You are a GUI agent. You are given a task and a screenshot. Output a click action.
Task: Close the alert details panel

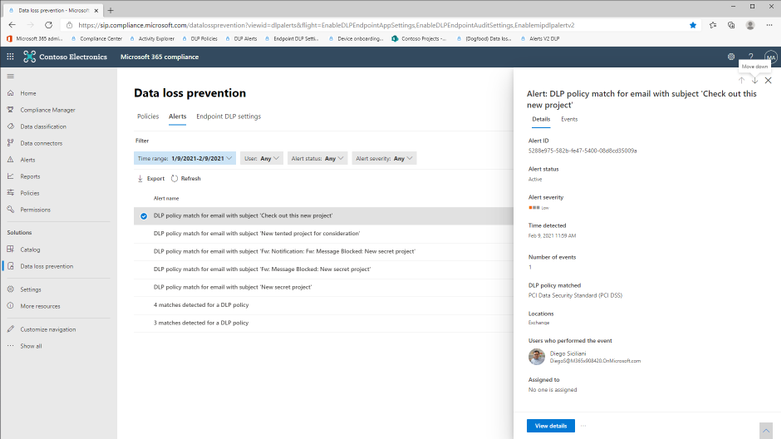pyautogui.click(x=768, y=80)
